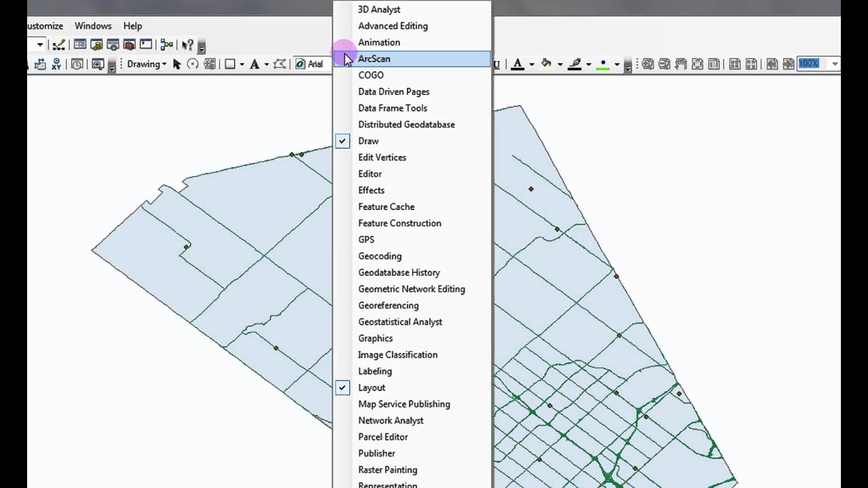Click Zoom Whole Page icon

click(697, 64)
